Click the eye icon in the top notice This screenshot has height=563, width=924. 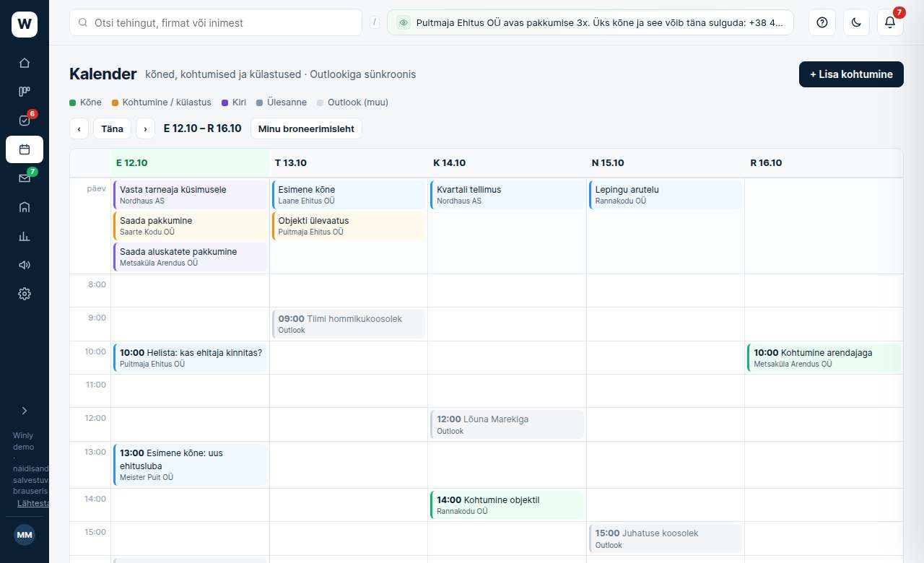[x=404, y=22]
